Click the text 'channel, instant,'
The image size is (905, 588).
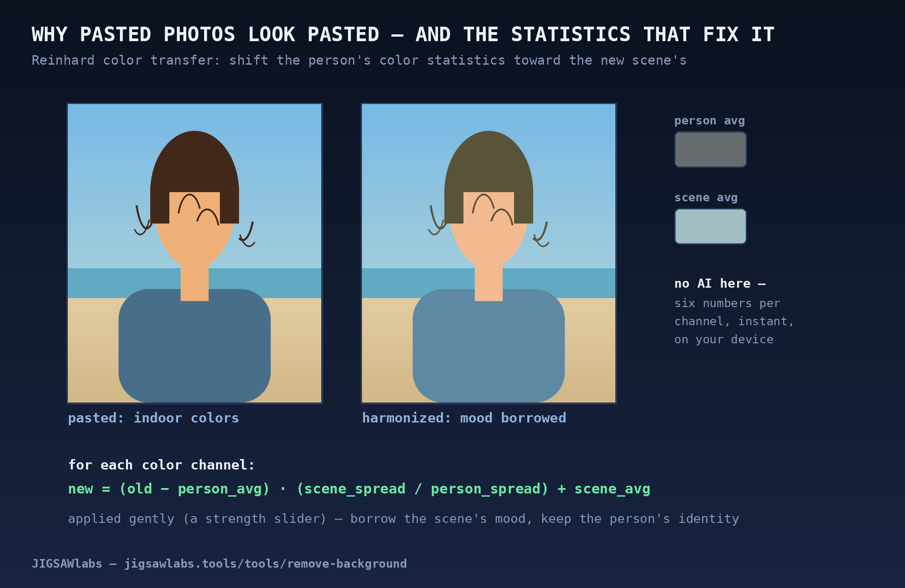tap(734, 321)
